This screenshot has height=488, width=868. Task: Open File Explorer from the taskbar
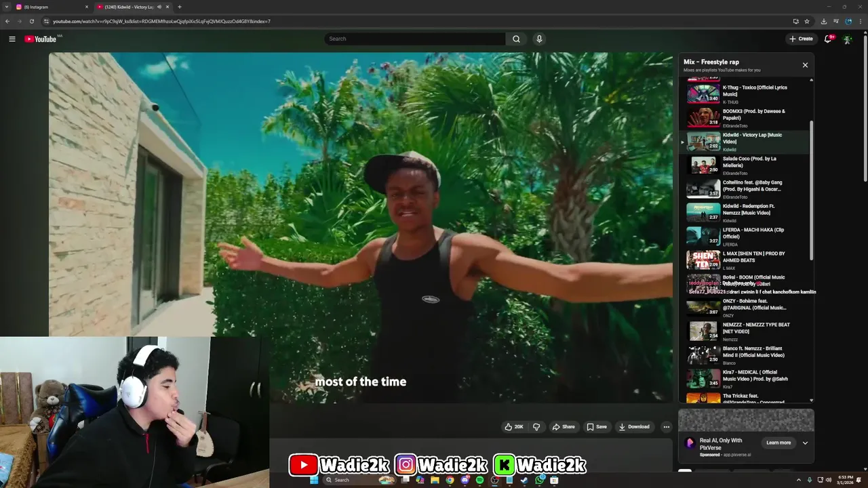(435, 480)
